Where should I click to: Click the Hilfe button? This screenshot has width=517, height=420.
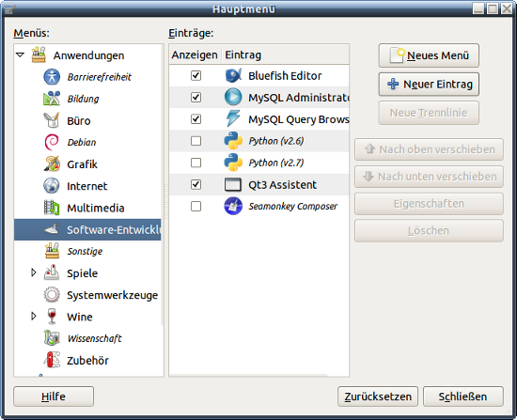pos(54,397)
